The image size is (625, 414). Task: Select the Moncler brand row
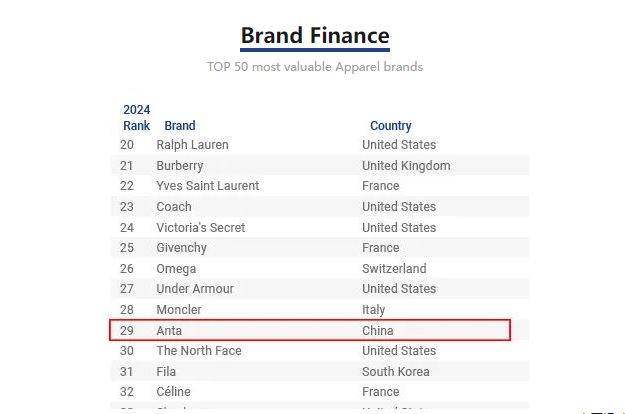tap(179, 310)
